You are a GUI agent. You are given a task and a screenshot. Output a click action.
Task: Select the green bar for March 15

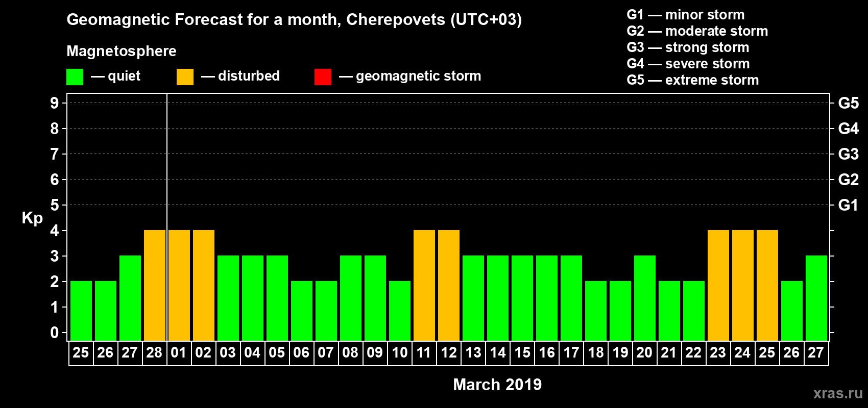click(522, 298)
